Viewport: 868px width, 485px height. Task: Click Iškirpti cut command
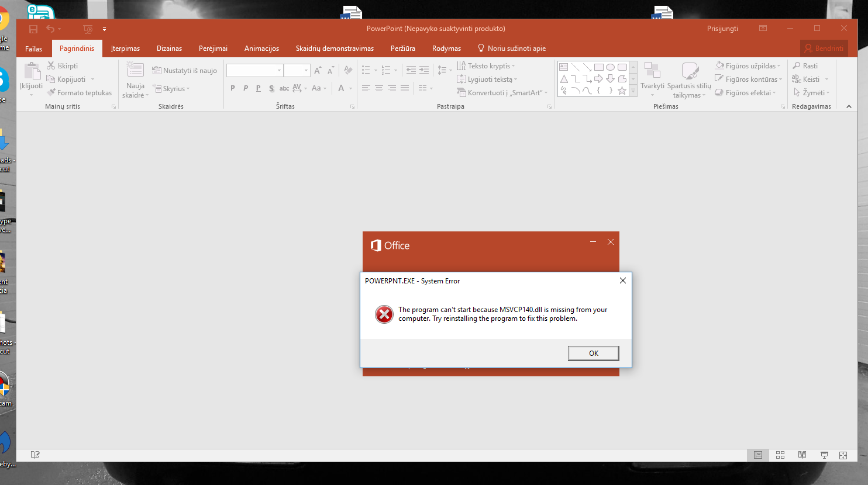(62, 66)
